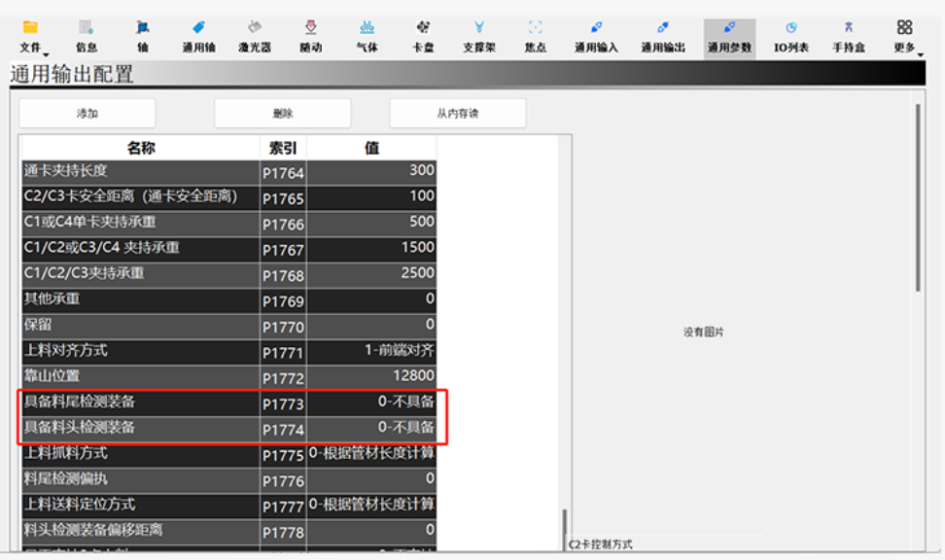Click the 添加 (Add) button
Screen dimensions: 945x560
87,113
